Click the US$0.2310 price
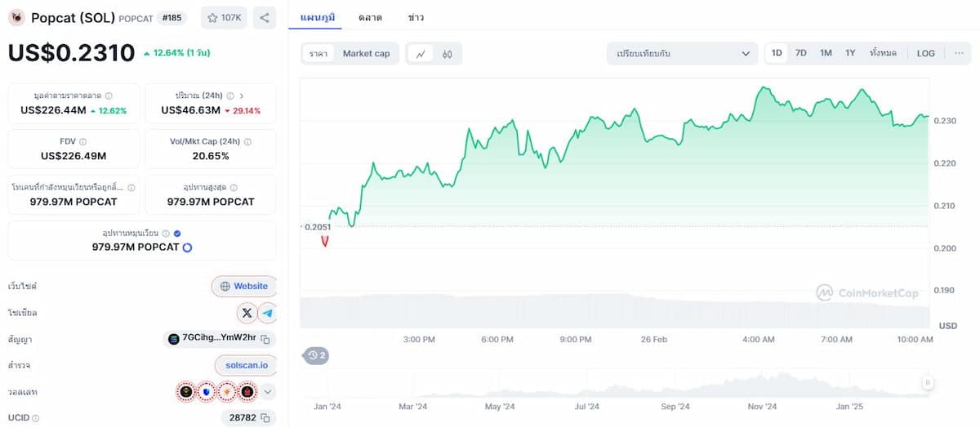Image resolution: width=980 pixels, height=428 pixels. 71,53
